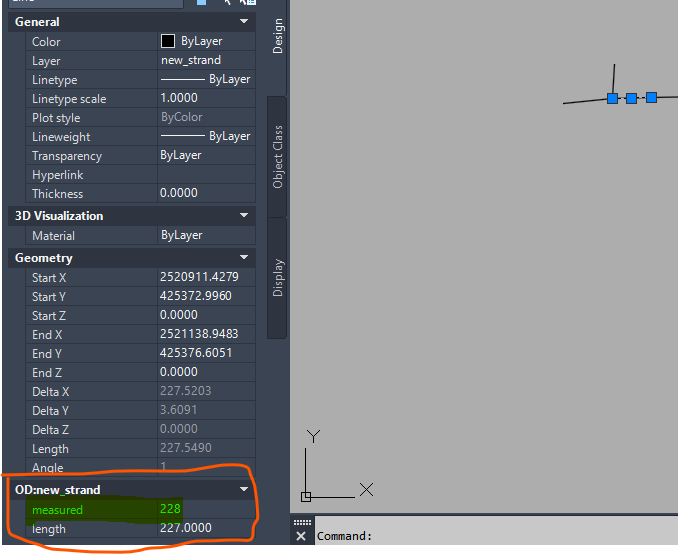Viewport: 678px width, 555px height.
Task: Open the Lineweight ByLayer dropdown
Action: tap(207, 136)
